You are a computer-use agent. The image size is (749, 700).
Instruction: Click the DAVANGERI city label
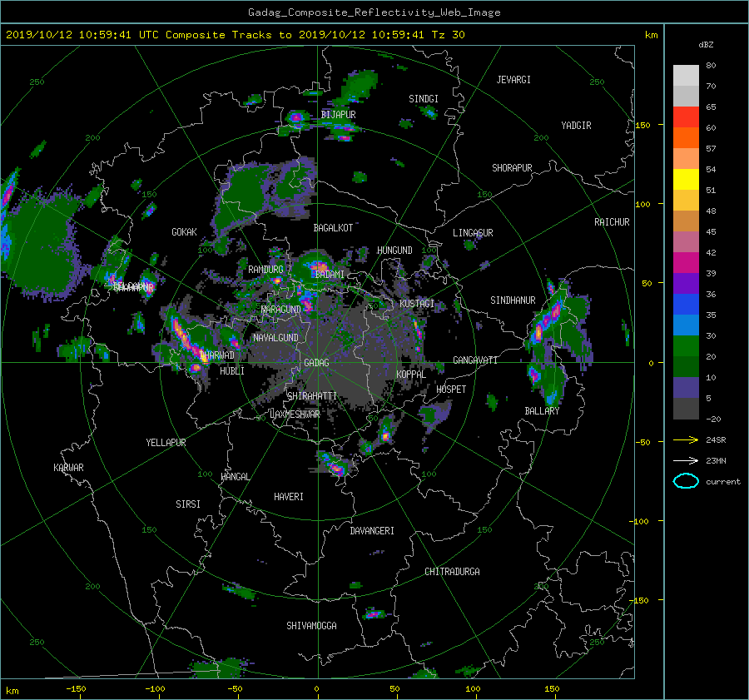372,531
